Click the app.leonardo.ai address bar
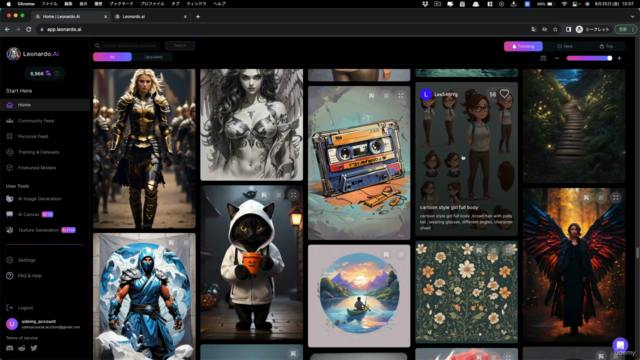This screenshot has height=360, width=640. (x=282, y=29)
